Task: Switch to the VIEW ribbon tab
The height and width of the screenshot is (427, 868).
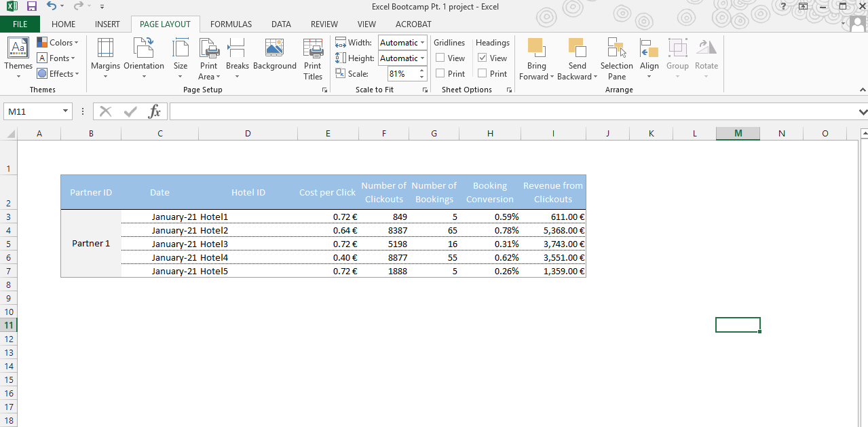Action: [366, 24]
